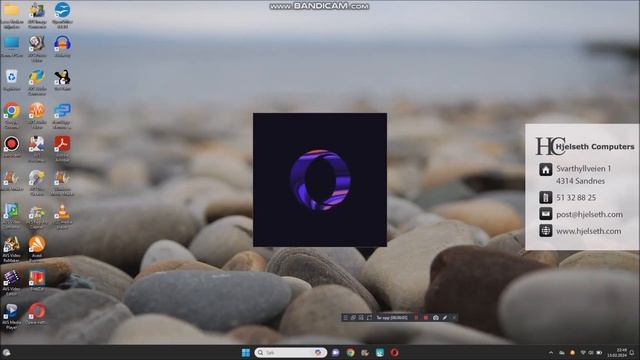Click the taskbar search box

pyautogui.click(x=291, y=353)
